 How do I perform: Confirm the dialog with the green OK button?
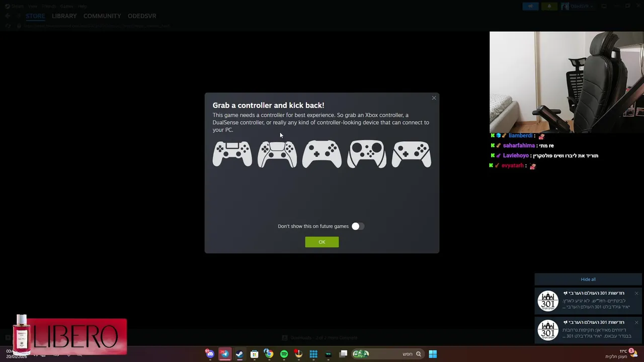point(322,242)
